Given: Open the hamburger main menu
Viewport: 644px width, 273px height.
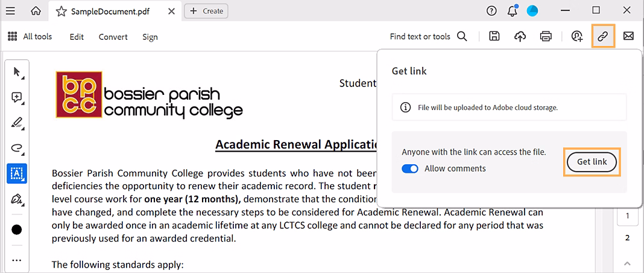Looking at the screenshot, I should coord(10,11).
